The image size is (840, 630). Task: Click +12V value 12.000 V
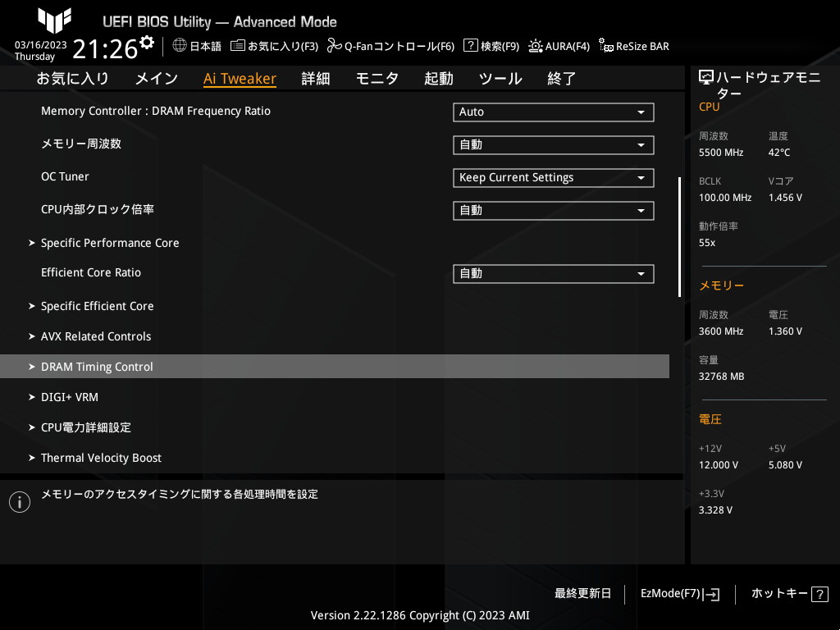click(719, 465)
